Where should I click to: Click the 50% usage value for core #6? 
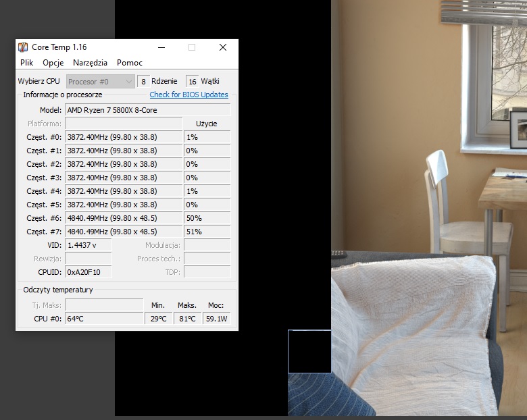(207, 218)
